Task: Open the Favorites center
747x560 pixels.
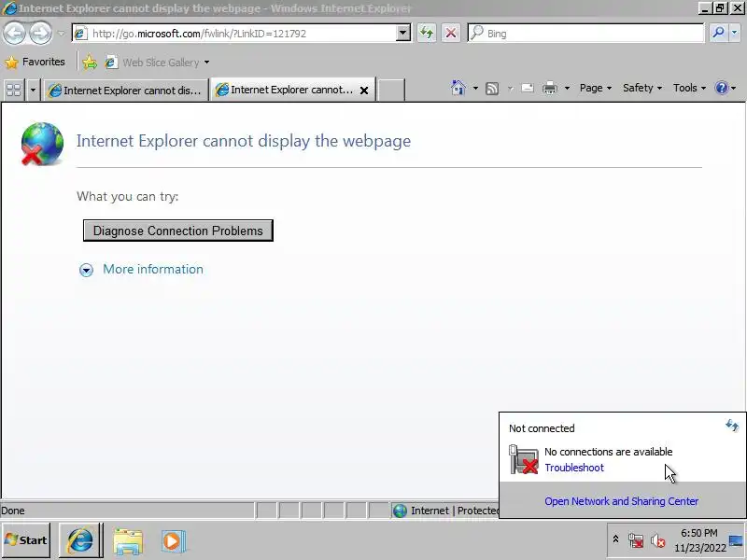Action: click(35, 62)
